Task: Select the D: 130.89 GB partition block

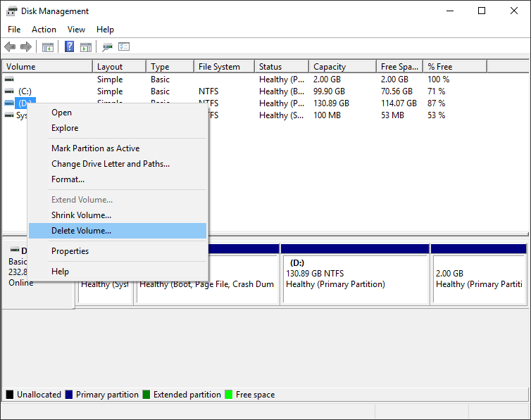Action: pyautogui.click(x=355, y=278)
